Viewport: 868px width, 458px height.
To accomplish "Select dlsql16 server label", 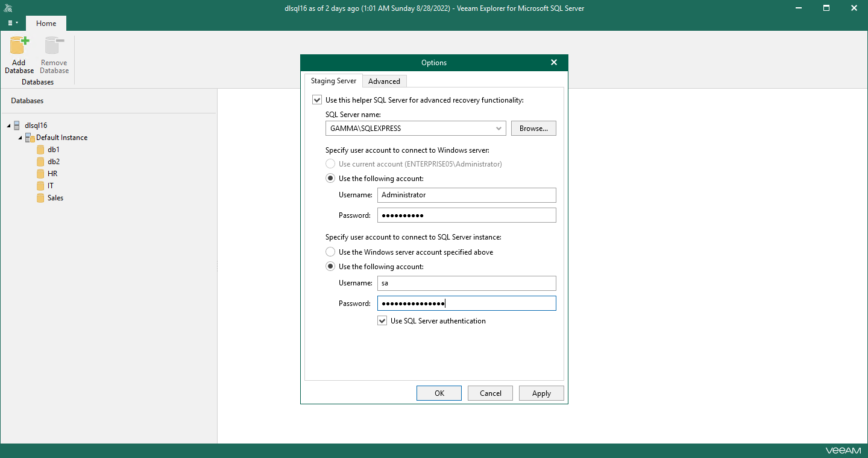I will click(x=36, y=126).
